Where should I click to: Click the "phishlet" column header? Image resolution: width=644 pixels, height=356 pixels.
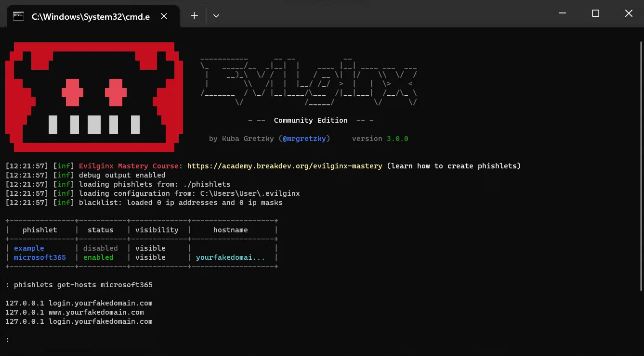click(x=40, y=230)
